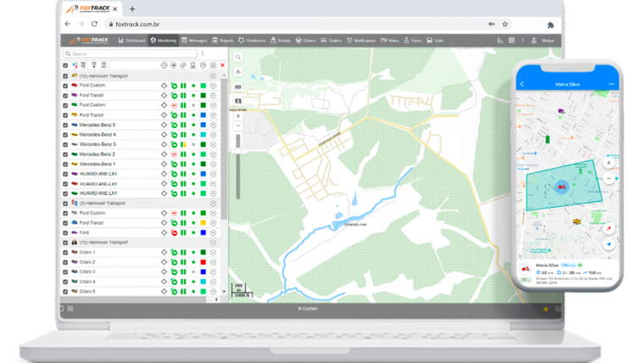Click back arrow in mobile app header

(522, 84)
